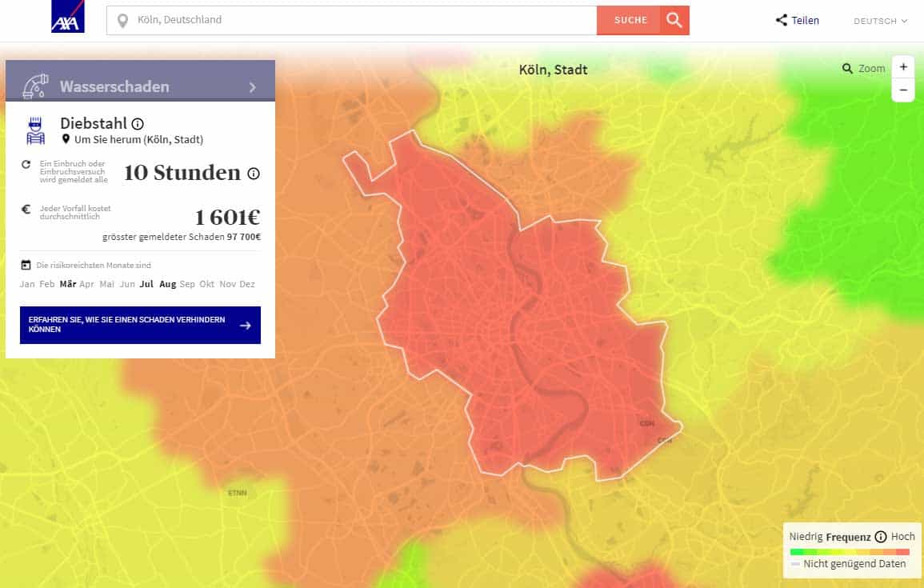Click the Teilen link text
Screen dimensions: 924x588
tap(806, 21)
